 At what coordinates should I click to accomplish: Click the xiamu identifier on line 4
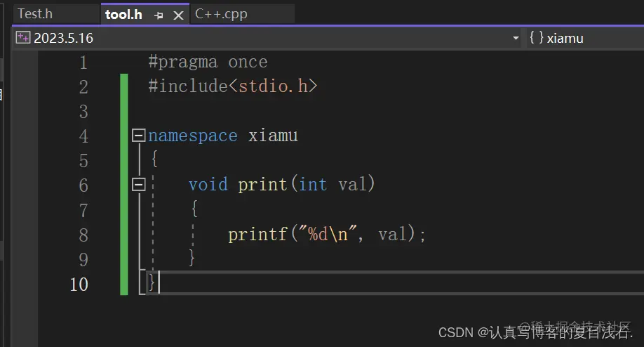coord(273,136)
